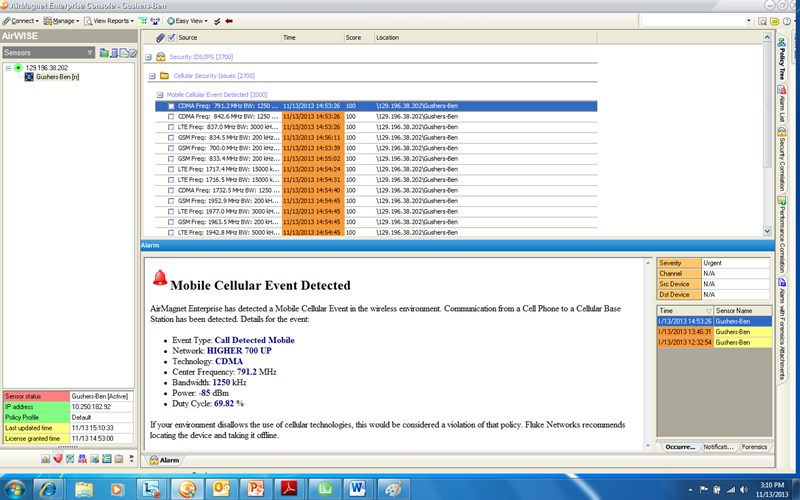Collapse the Security IDS/IPS tree node
This screenshot has width=800, height=500.
click(x=148, y=57)
